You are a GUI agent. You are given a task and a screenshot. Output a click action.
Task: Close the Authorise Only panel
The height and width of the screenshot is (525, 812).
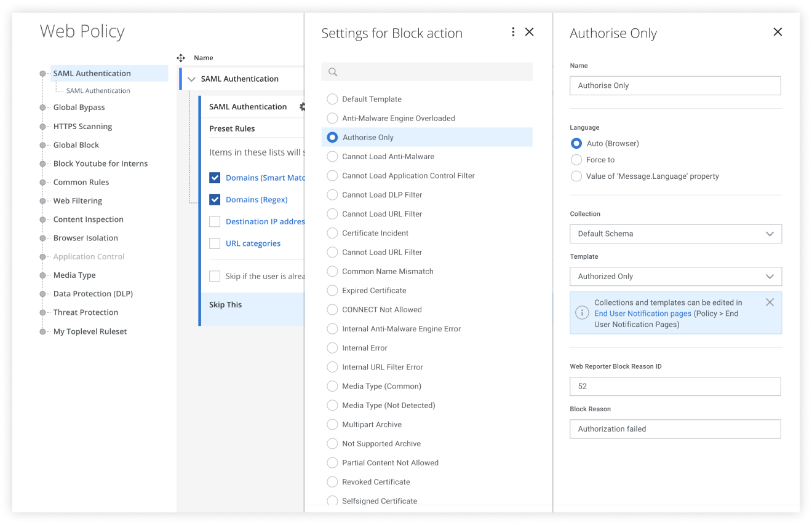pyautogui.click(x=778, y=32)
